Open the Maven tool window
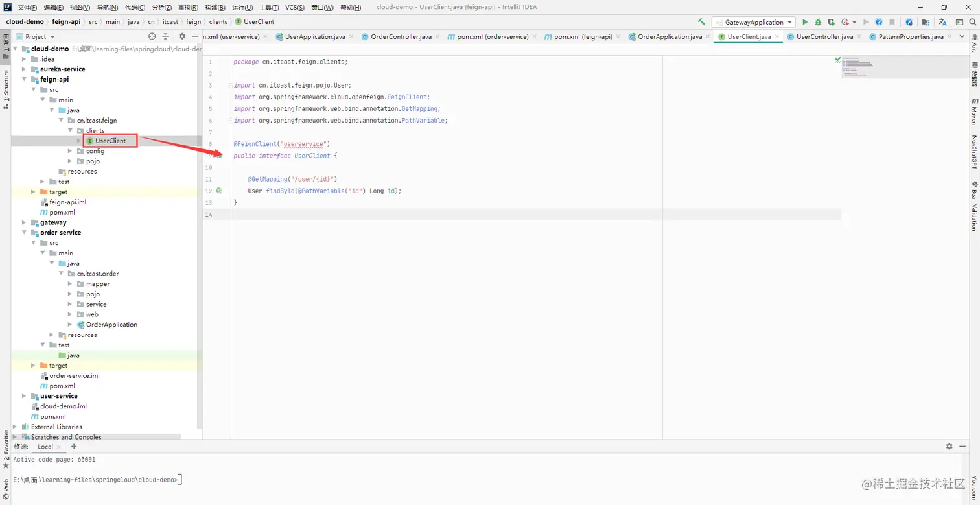The height and width of the screenshot is (505, 980). pos(974,112)
